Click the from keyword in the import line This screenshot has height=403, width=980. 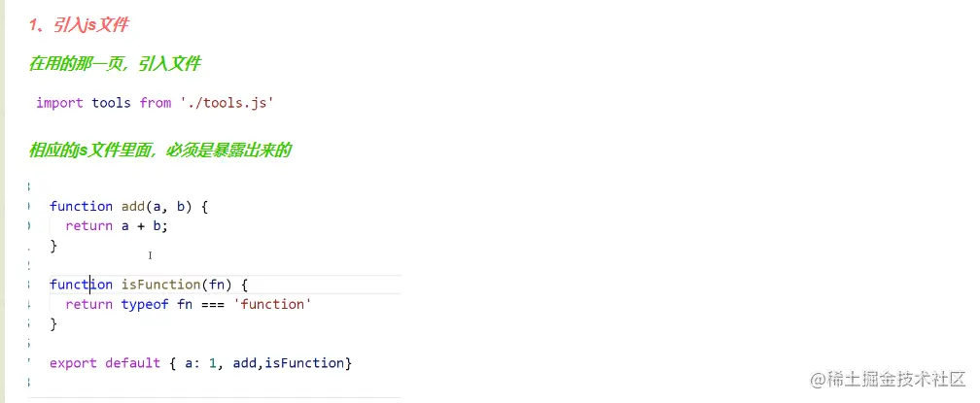point(156,102)
